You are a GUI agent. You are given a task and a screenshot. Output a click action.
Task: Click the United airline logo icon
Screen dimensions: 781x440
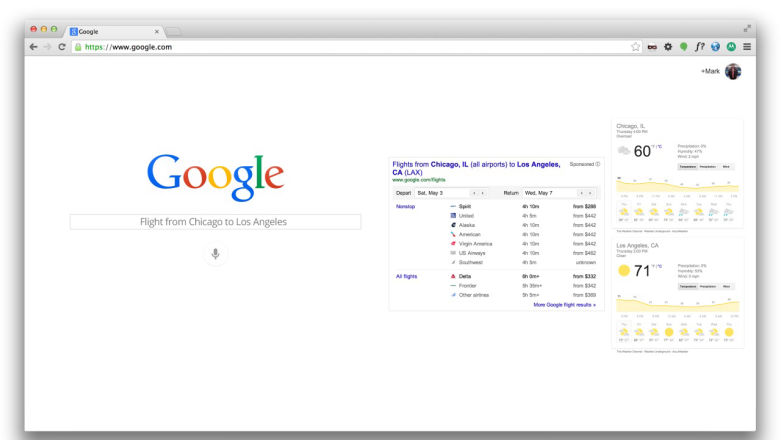[453, 216]
